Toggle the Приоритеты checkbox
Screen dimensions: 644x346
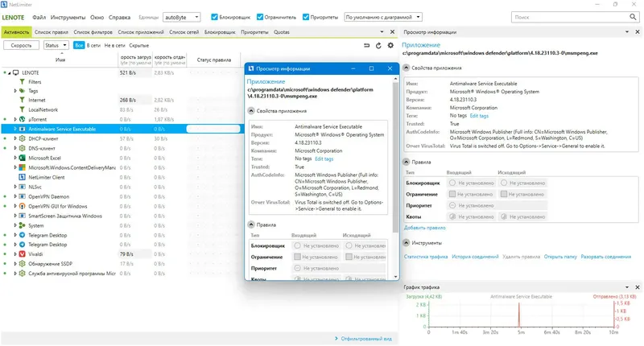306,17
